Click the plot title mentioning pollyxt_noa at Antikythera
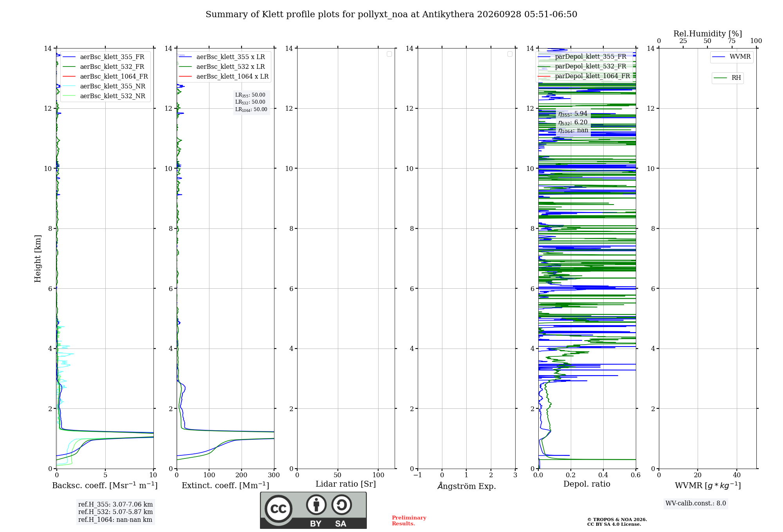 [391, 14]
